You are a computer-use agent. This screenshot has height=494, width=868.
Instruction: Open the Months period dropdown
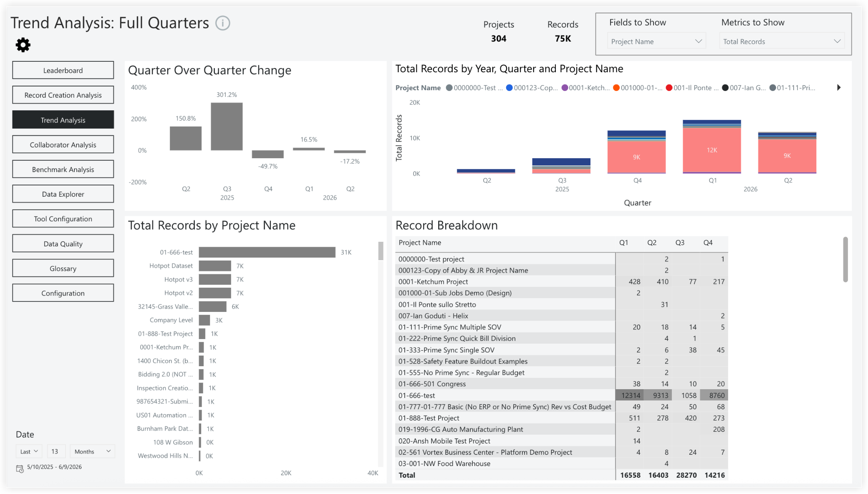[x=93, y=451]
